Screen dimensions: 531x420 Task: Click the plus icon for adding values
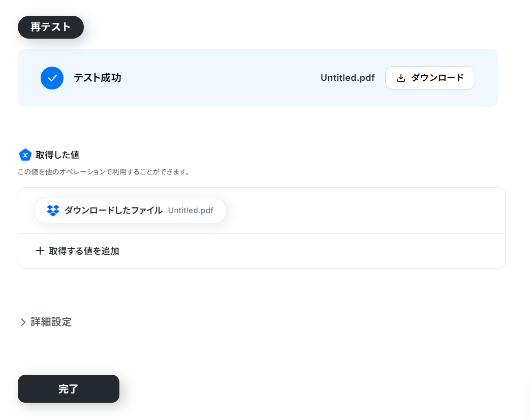pyautogui.click(x=40, y=251)
